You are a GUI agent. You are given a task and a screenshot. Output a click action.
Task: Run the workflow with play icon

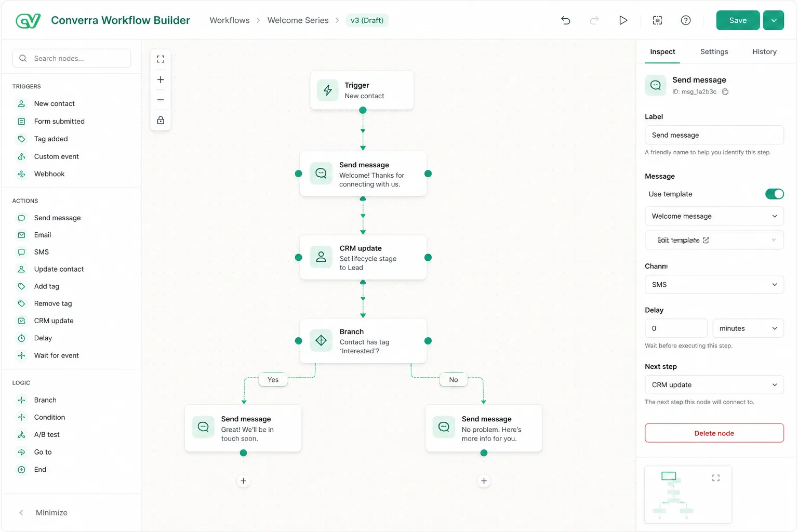point(623,20)
